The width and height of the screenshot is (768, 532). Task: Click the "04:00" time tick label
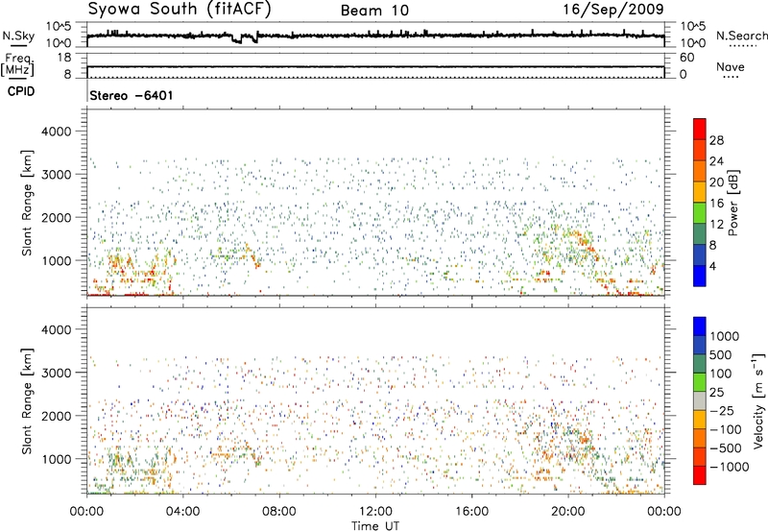pos(182,512)
